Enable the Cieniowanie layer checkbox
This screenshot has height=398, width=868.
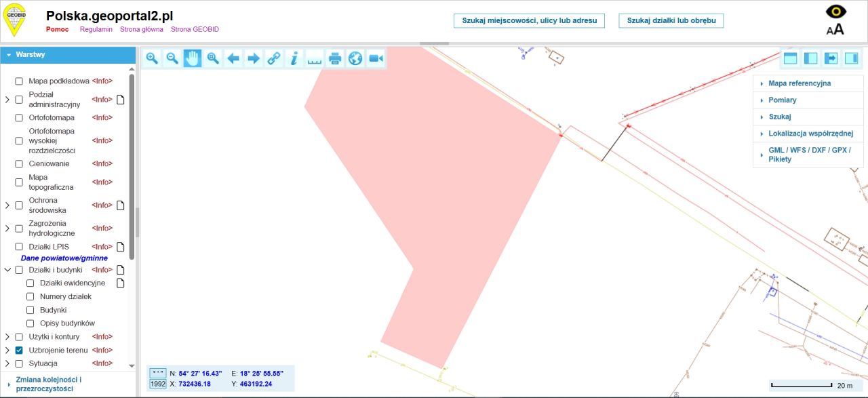(x=19, y=163)
